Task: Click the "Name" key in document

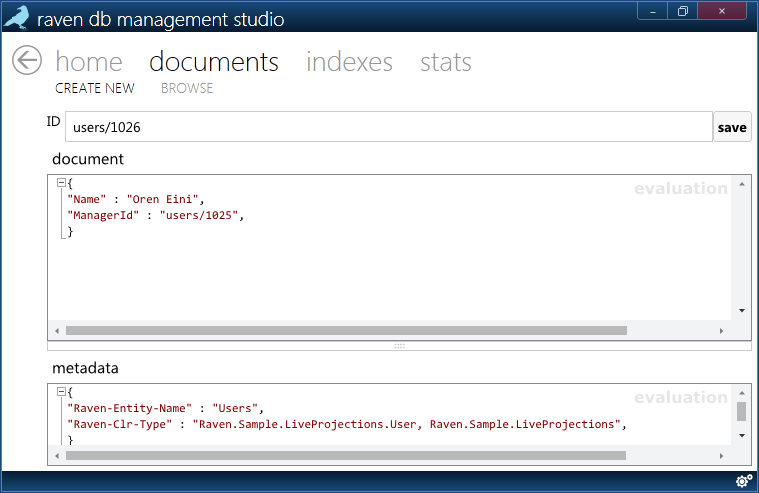Action: click(87, 199)
